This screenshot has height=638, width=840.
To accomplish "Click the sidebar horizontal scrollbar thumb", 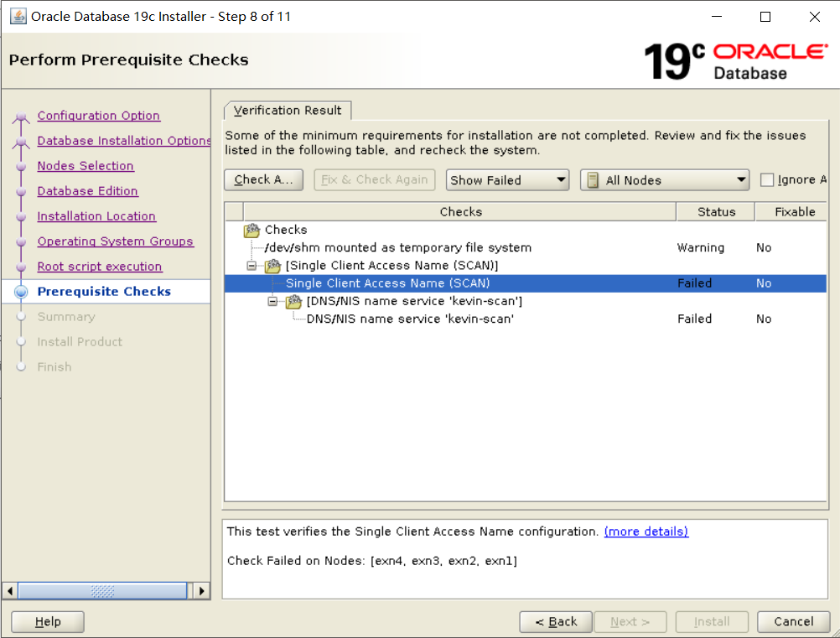I will point(102,591).
